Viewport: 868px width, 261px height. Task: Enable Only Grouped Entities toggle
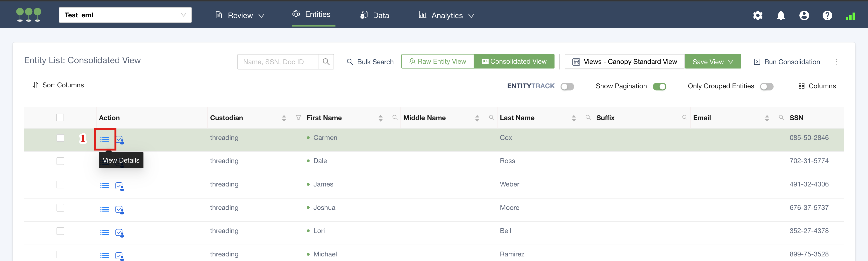(x=766, y=86)
